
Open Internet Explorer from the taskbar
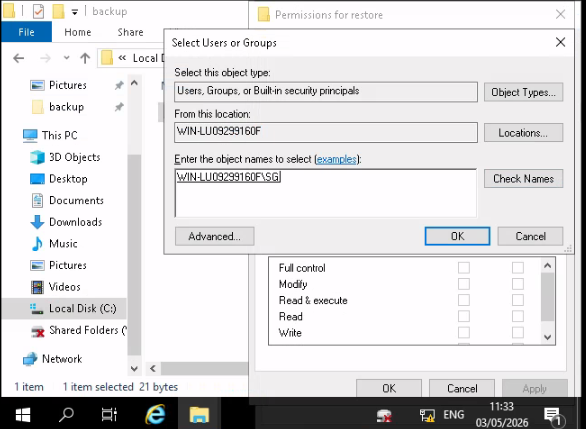pos(155,414)
